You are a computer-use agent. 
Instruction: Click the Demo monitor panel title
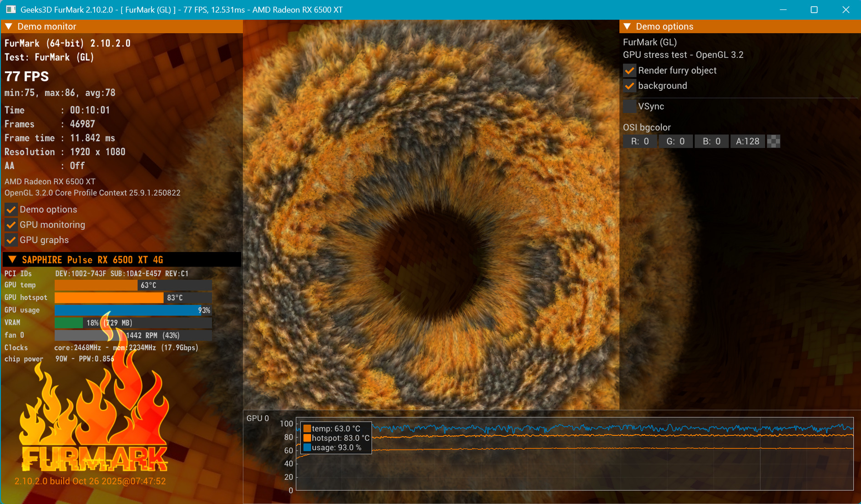(47, 26)
